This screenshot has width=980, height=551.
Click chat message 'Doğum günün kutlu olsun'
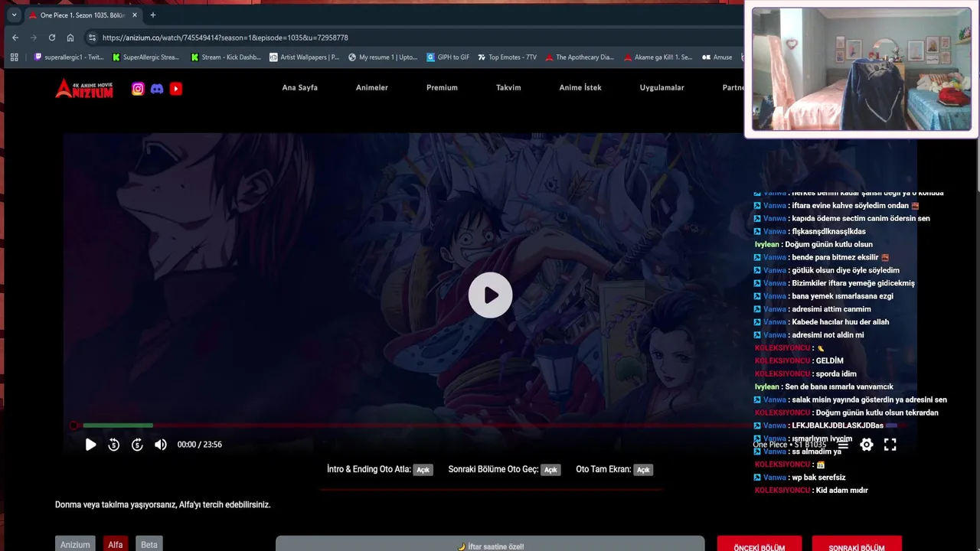[828, 244]
